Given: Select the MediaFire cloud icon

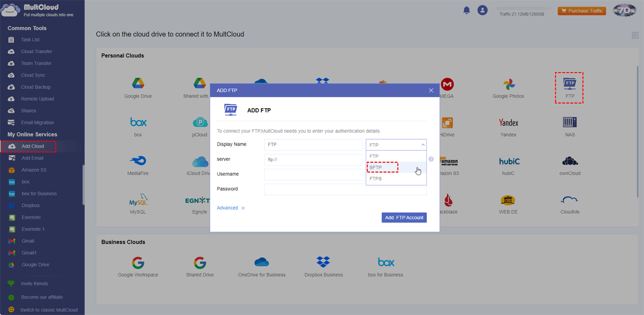Looking at the screenshot, I should 138,161.
